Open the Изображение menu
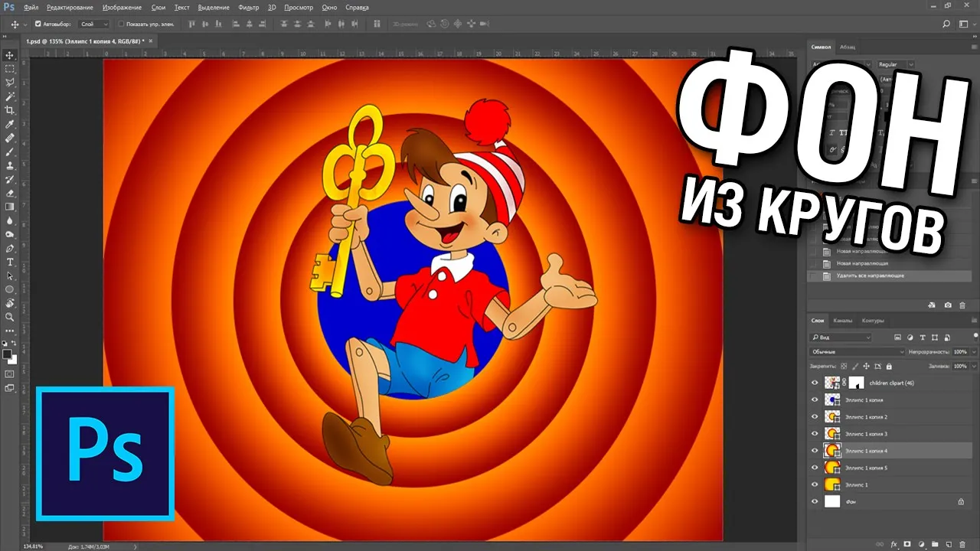 tap(122, 7)
